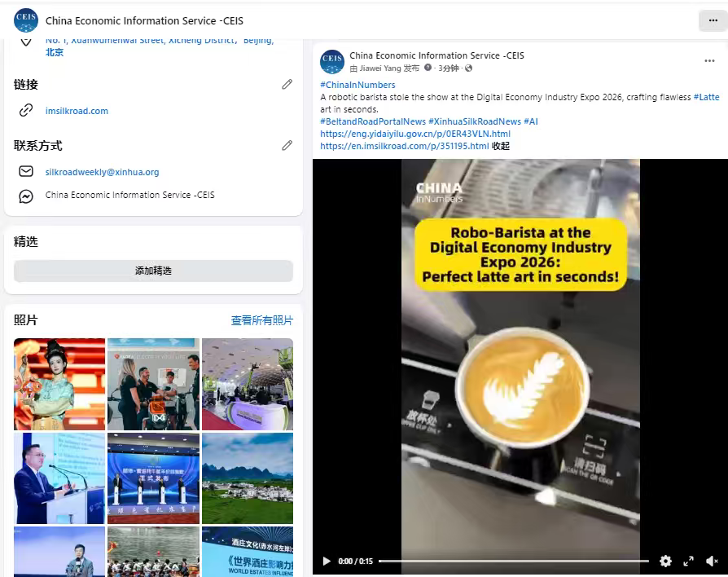The width and height of the screenshot is (728, 577).
Task: Collapse post text with 收起
Action: click(501, 146)
